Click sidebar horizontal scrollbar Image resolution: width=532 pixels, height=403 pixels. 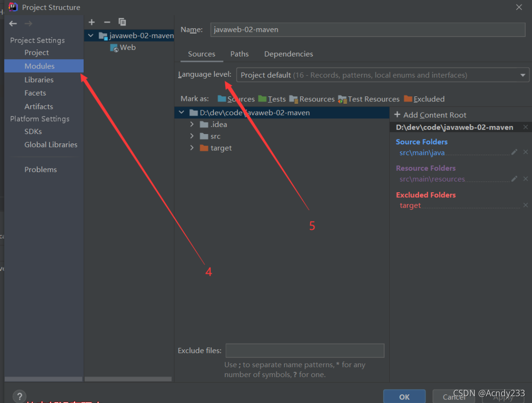44,379
